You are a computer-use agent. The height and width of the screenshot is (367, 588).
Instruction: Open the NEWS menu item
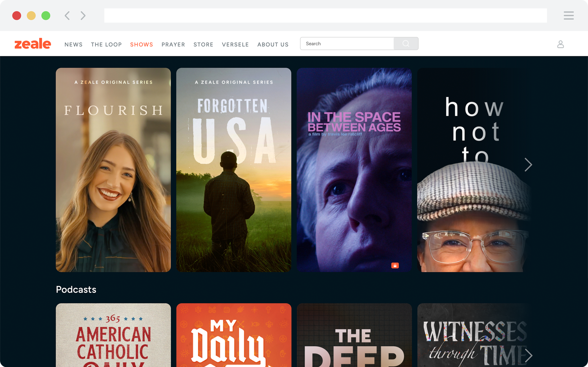tap(73, 45)
